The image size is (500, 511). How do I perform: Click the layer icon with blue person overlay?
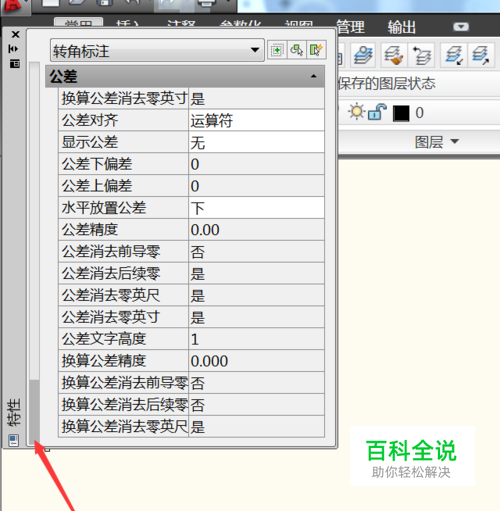click(x=363, y=55)
